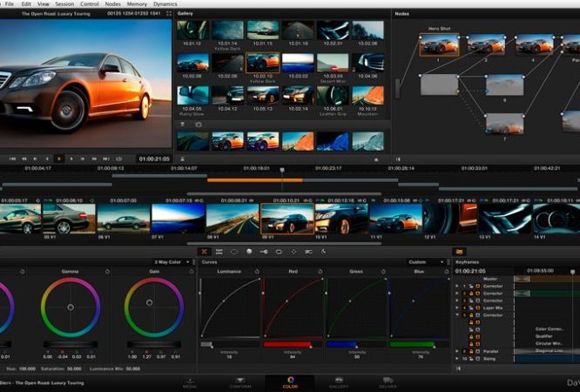
Task: Open the folder icon above Keyframes panel
Action: [x=460, y=252]
